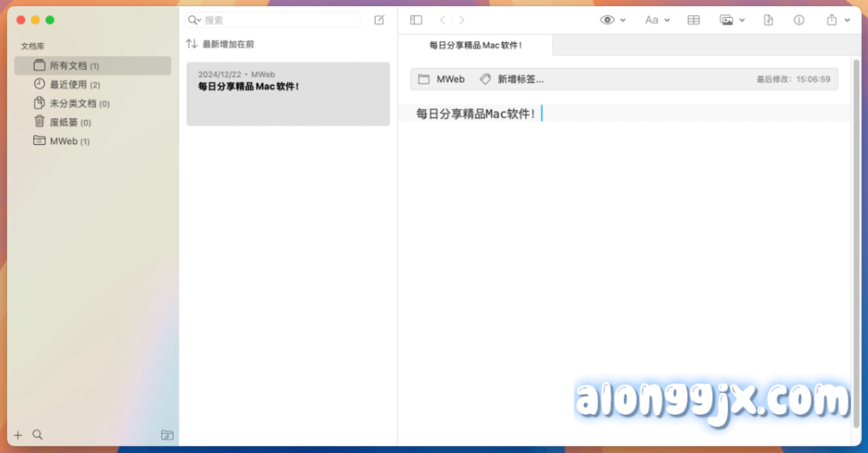Viewport: 868px width, 453px height.
Task: Click the new document compose icon
Action: pos(379,19)
